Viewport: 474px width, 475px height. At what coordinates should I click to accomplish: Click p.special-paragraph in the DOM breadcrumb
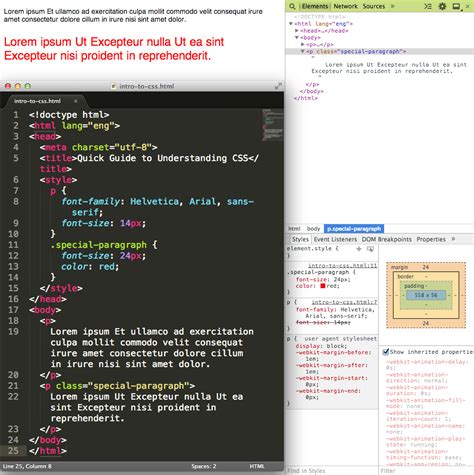pyautogui.click(x=354, y=229)
